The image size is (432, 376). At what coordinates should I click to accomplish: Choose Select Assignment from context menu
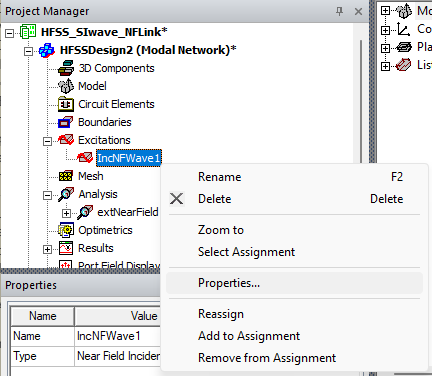(x=295, y=252)
